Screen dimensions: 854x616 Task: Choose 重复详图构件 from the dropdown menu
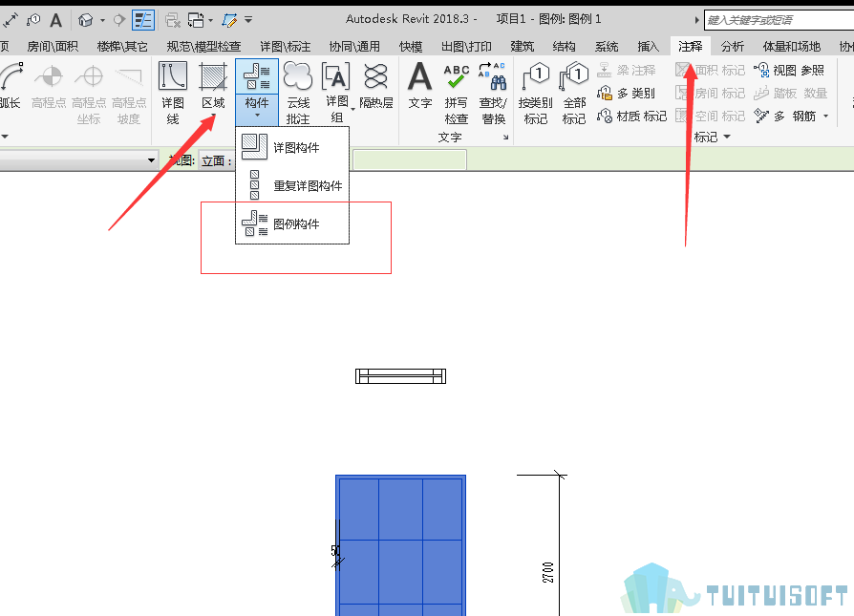click(x=292, y=185)
